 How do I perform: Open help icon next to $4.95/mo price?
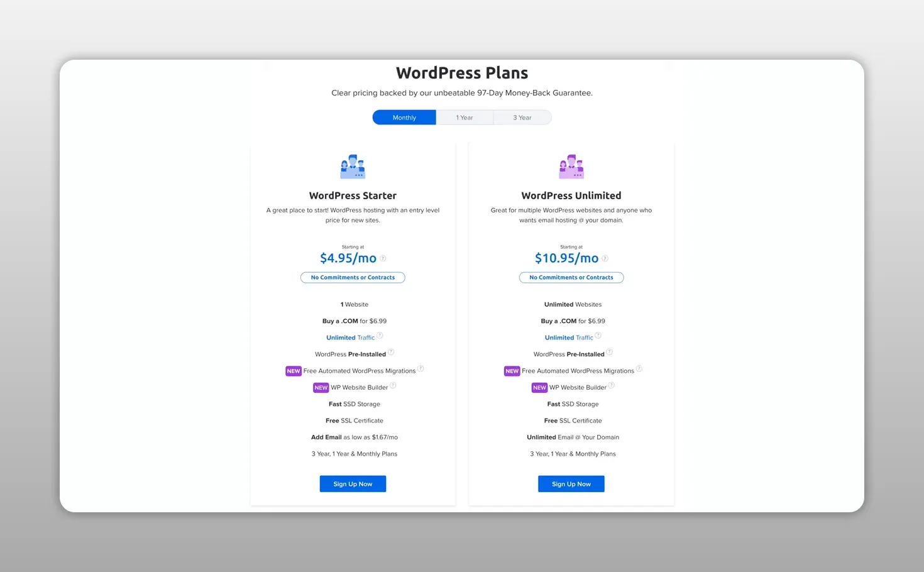[x=383, y=258]
